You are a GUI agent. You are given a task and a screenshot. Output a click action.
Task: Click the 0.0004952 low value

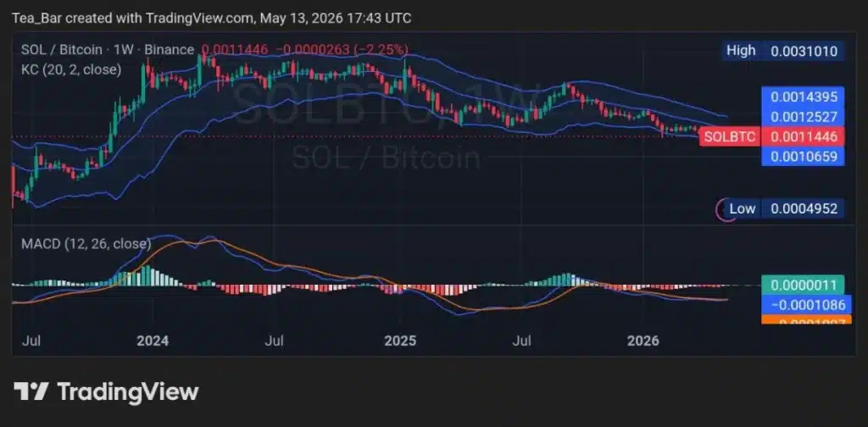point(804,208)
